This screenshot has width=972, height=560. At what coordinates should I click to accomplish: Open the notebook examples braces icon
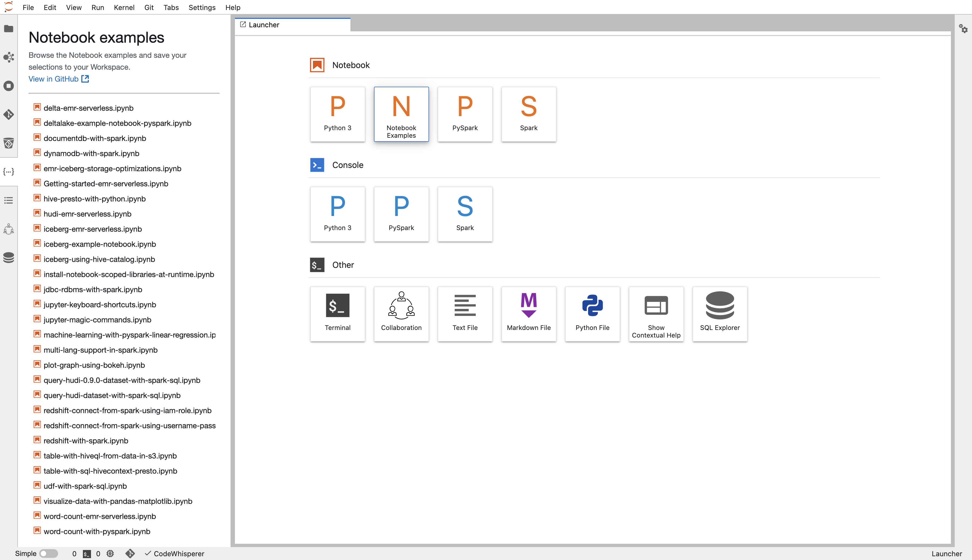8,171
